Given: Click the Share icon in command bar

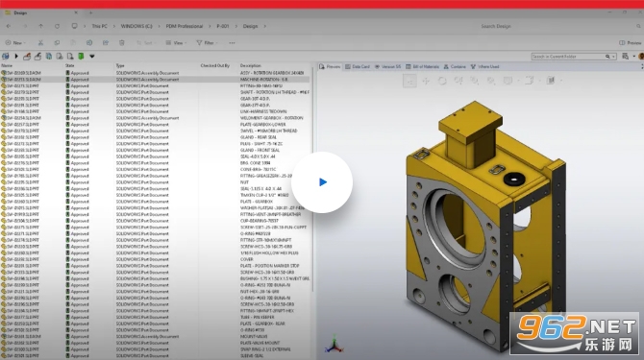Looking at the screenshot, I should [x=106, y=42].
